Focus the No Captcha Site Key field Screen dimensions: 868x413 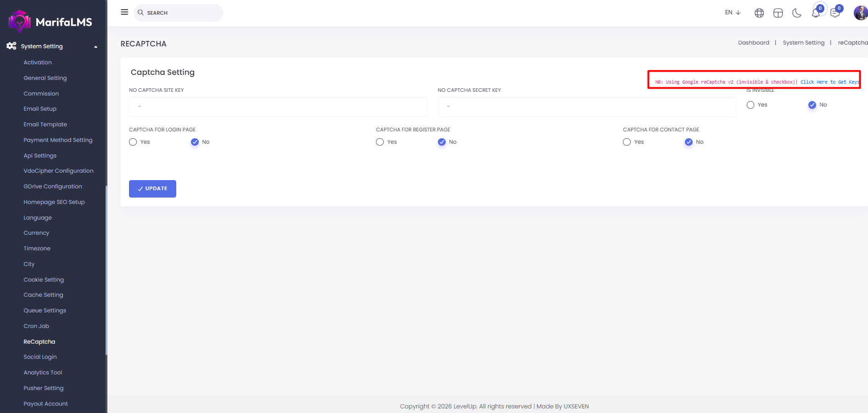coord(278,107)
